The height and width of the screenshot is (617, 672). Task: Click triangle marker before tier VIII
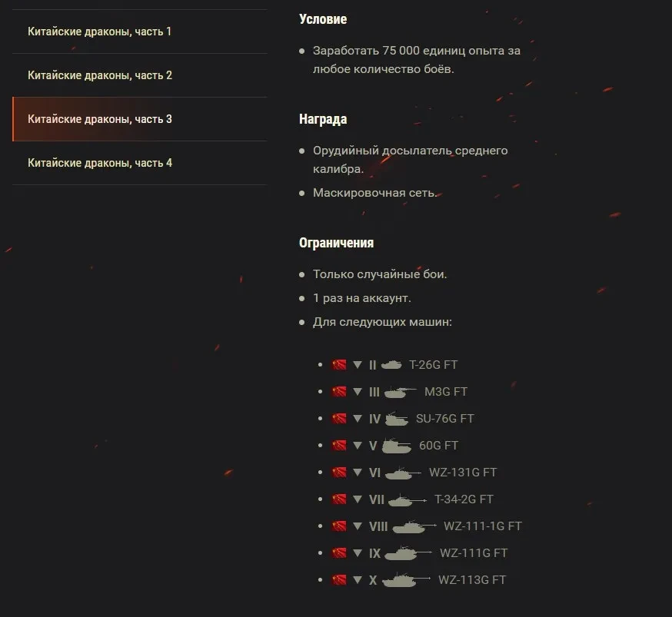click(358, 526)
